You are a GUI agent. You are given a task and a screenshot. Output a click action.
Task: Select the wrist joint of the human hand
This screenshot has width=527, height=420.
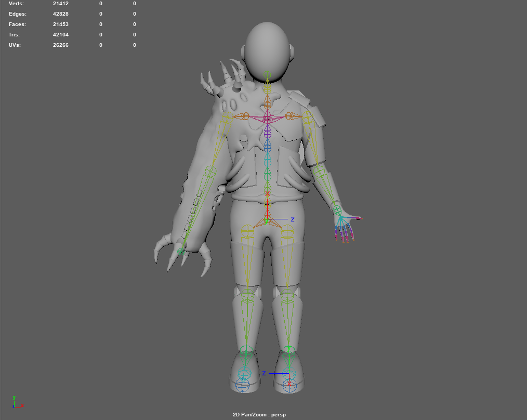click(337, 210)
